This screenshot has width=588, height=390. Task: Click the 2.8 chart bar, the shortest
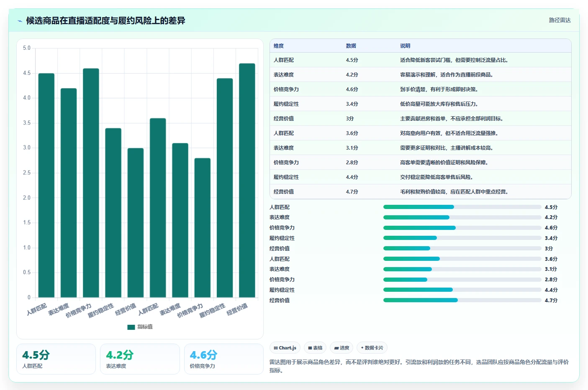click(203, 228)
